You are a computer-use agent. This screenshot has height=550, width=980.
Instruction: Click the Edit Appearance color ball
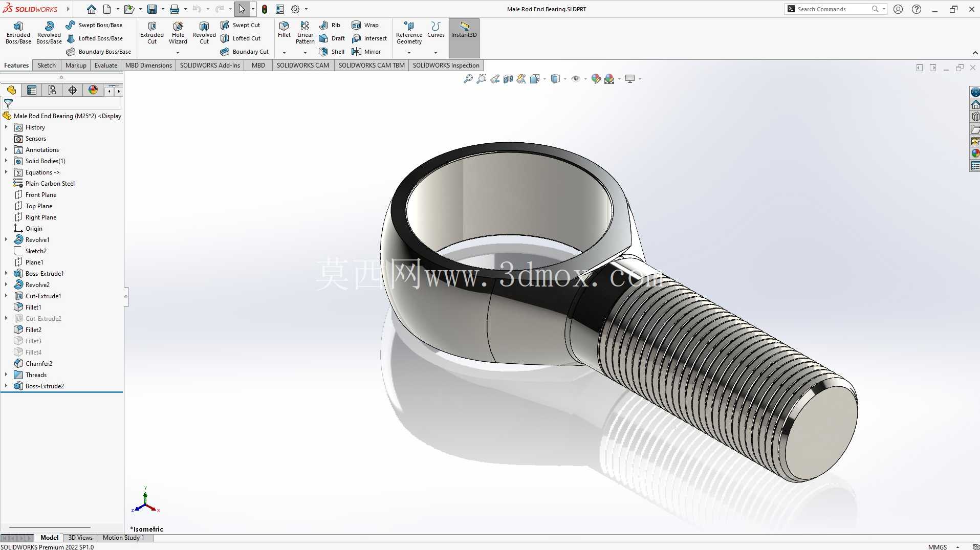click(596, 79)
